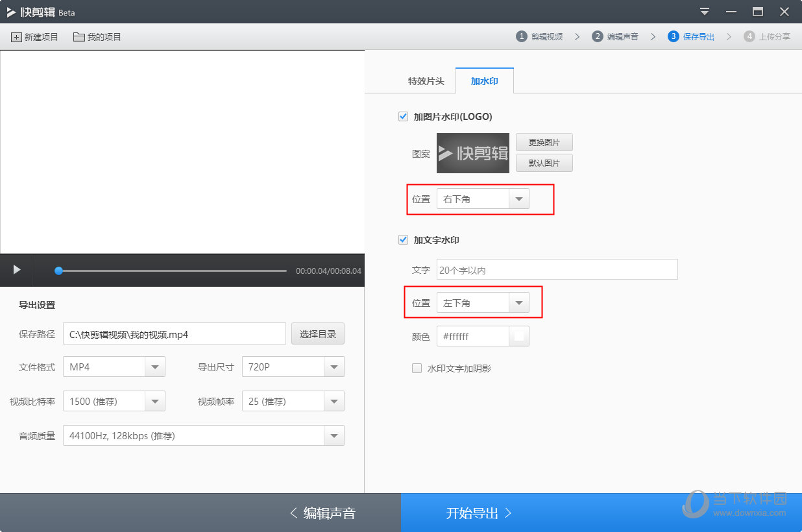The image size is (802, 532).
Task: Click the white color swatch beside #ffffff
Action: (x=518, y=336)
